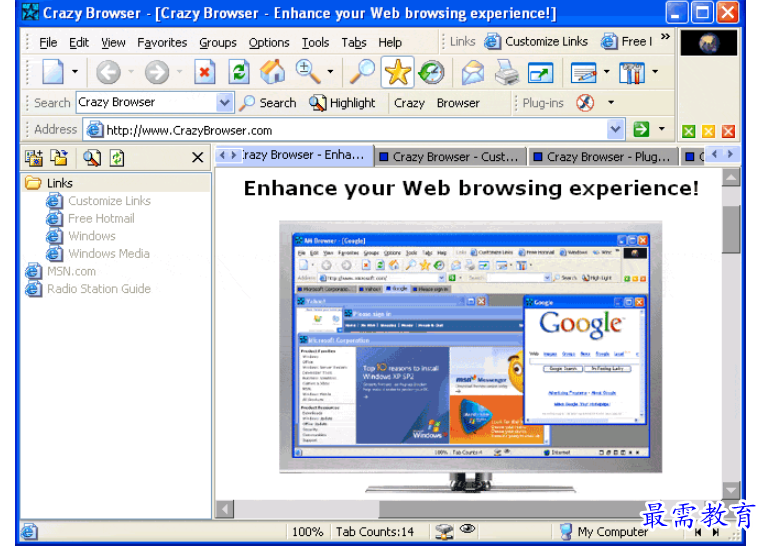This screenshot has width=764, height=547.
Task: Open the View menu
Action: coord(113,43)
